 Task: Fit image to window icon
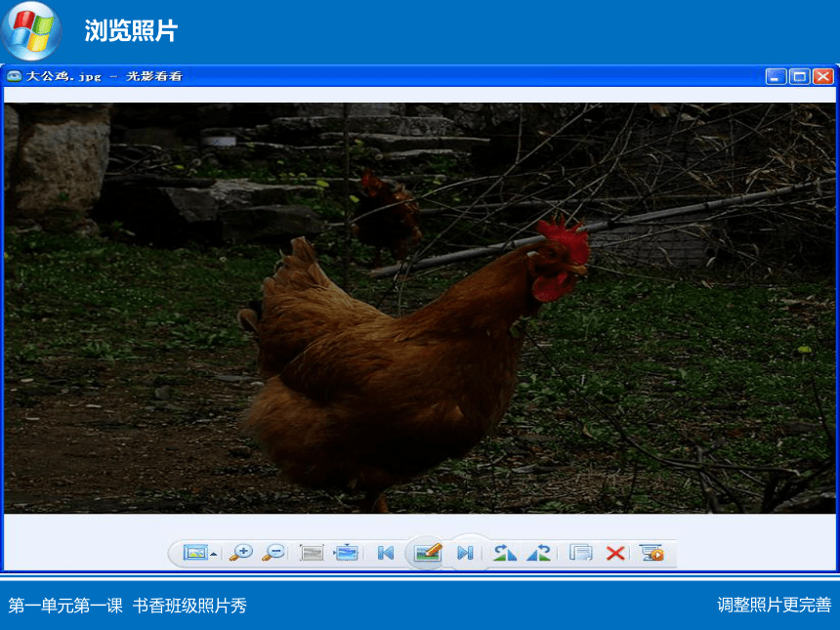[346, 552]
